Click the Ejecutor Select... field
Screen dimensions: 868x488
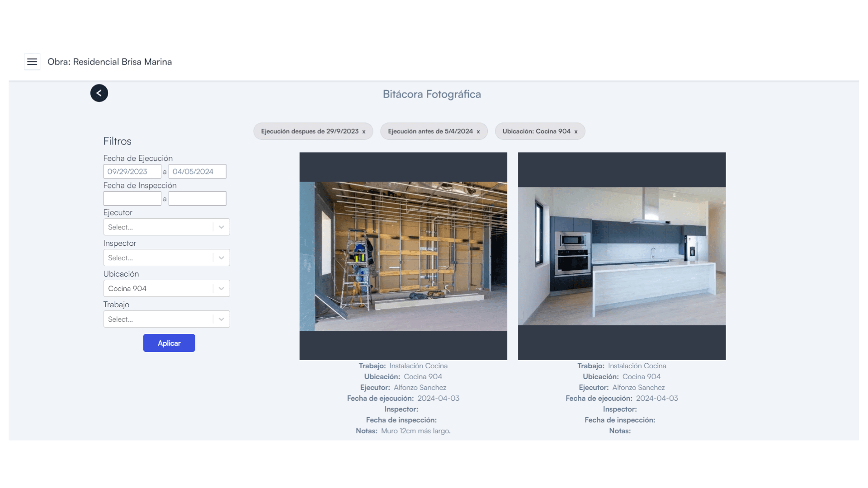(x=158, y=227)
